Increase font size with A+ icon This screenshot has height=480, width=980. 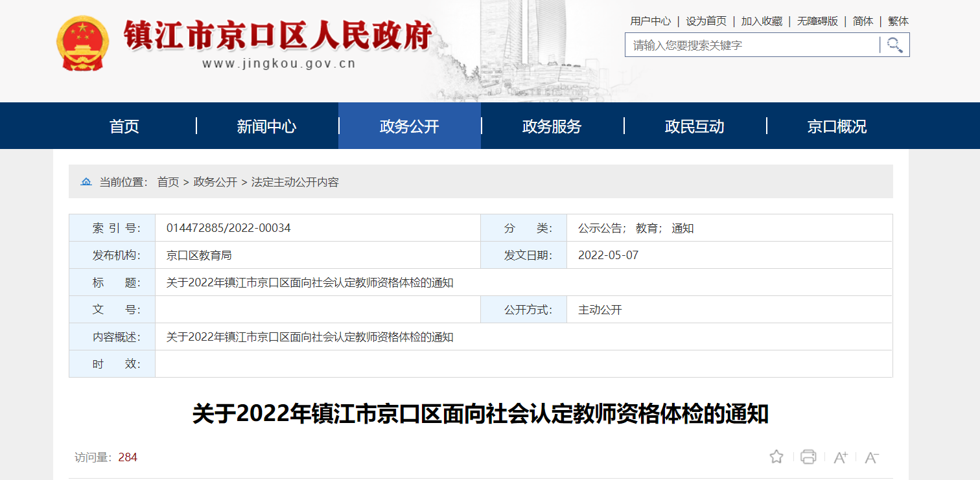pos(841,457)
